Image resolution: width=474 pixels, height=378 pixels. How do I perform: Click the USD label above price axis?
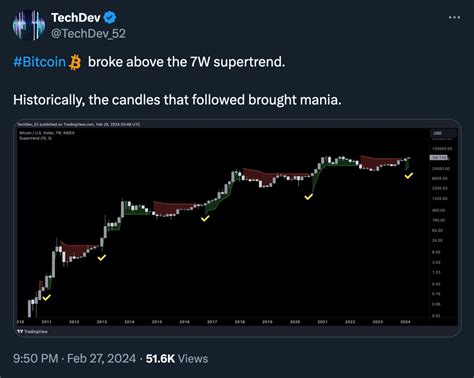pyautogui.click(x=438, y=133)
